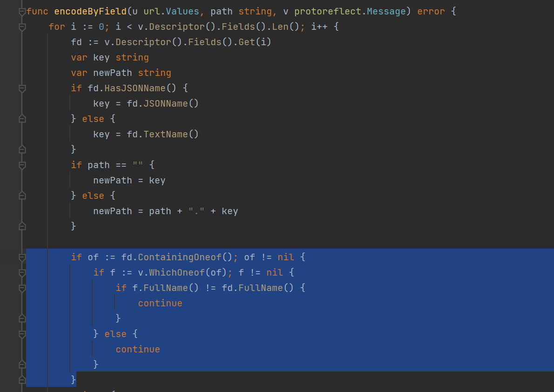Click protoreflect.Message parameter type

(x=350, y=12)
